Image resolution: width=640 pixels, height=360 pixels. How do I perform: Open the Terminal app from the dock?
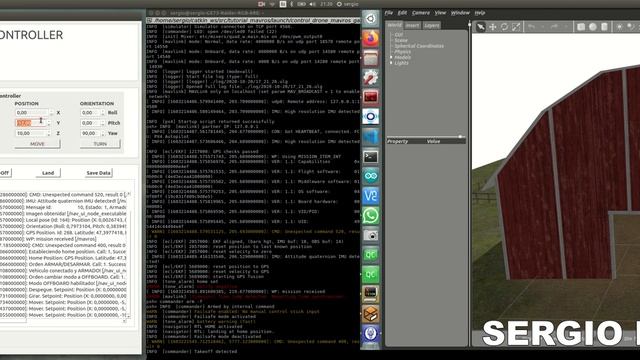point(371,156)
